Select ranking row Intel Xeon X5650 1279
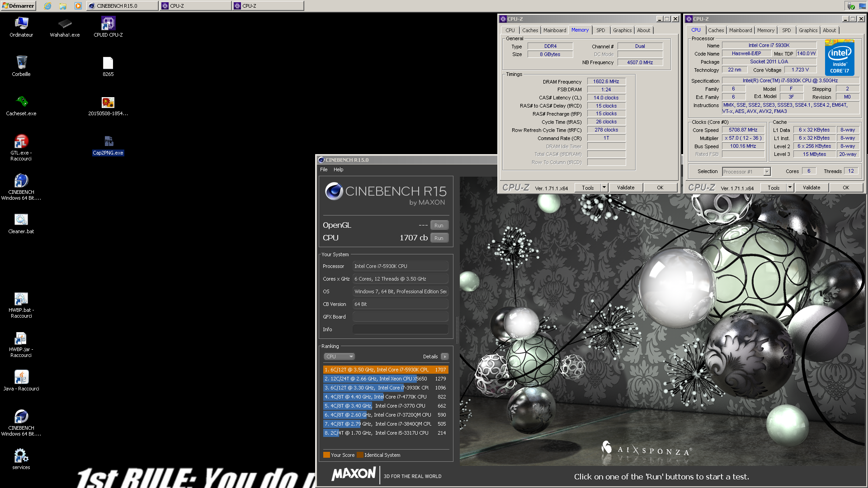 click(386, 379)
